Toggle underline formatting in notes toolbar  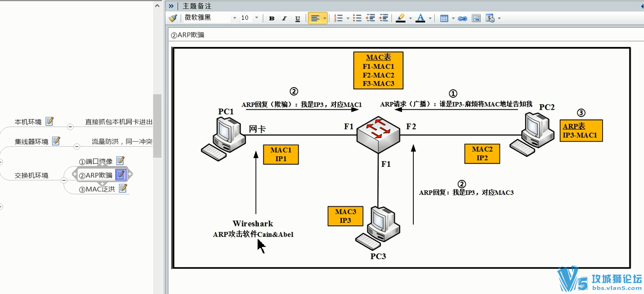point(298,18)
